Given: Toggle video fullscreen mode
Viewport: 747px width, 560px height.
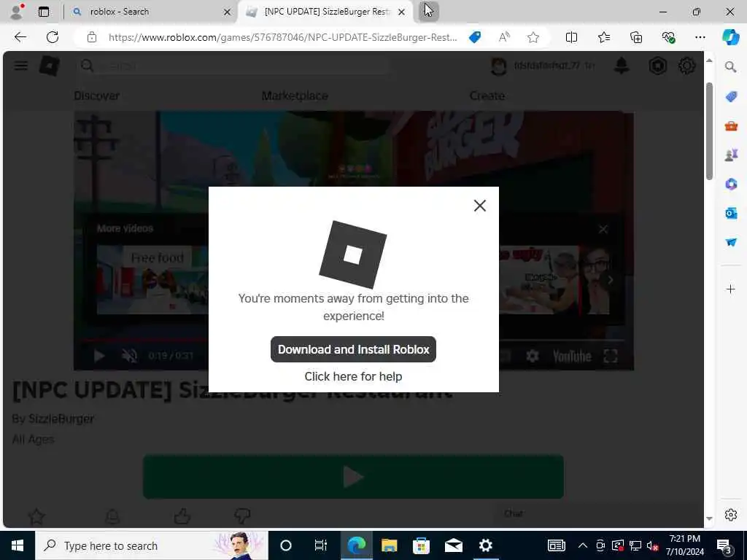Looking at the screenshot, I should tap(611, 356).
